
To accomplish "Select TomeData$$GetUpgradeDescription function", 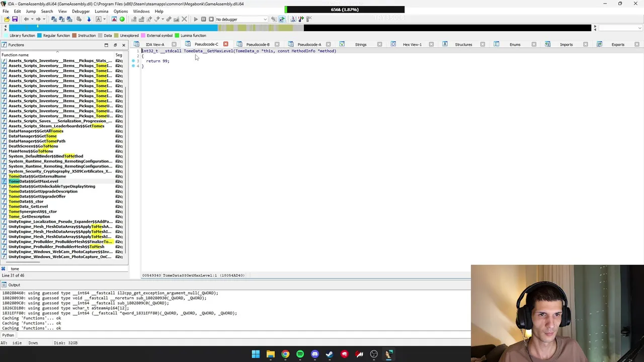I will pyautogui.click(x=43, y=191).
